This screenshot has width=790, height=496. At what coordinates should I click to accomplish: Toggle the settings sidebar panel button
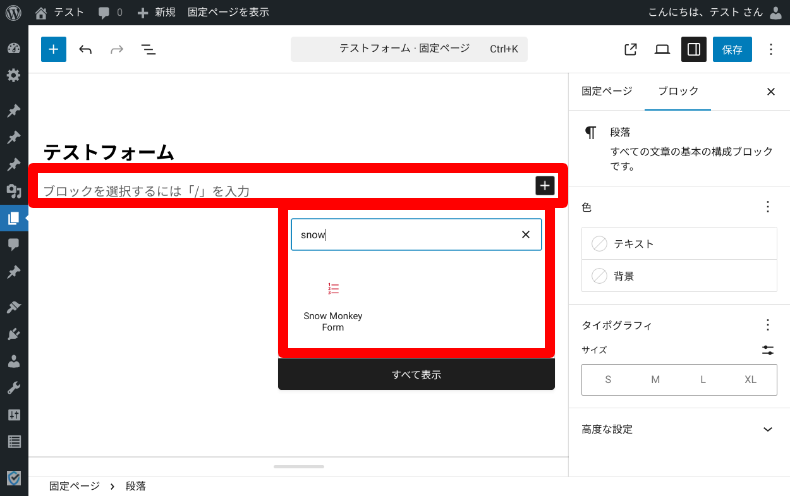[x=694, y=49]
